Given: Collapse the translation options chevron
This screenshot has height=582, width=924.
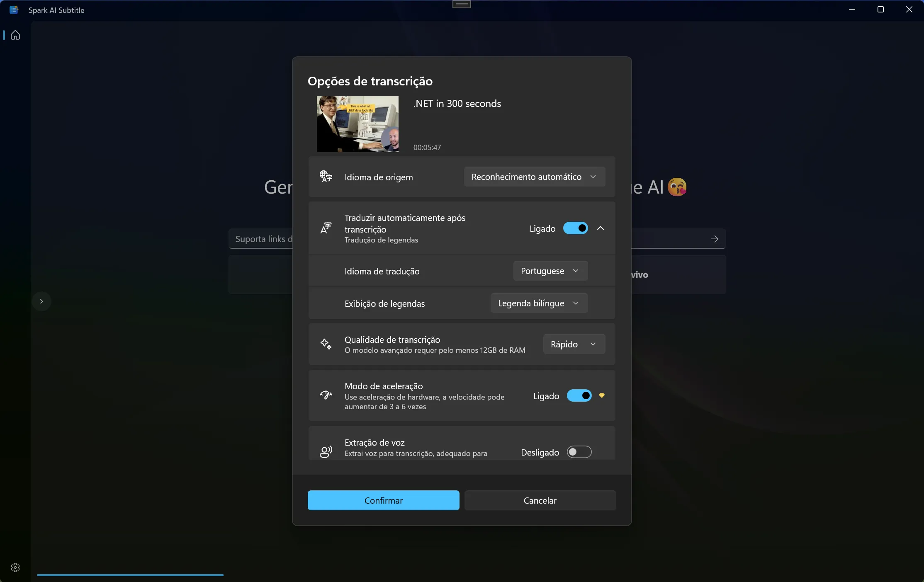Looking at the screenshot, I should 601,228.
